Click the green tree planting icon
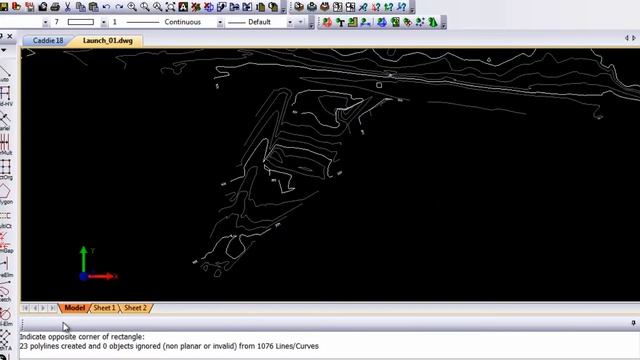640x360 pixels. pos(340,22)
